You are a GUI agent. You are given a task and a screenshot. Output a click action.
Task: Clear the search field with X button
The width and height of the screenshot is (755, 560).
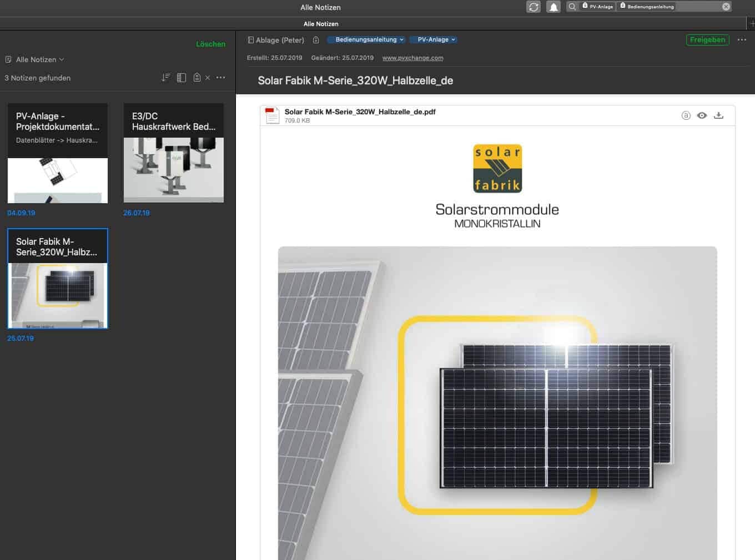coord(726,7)
